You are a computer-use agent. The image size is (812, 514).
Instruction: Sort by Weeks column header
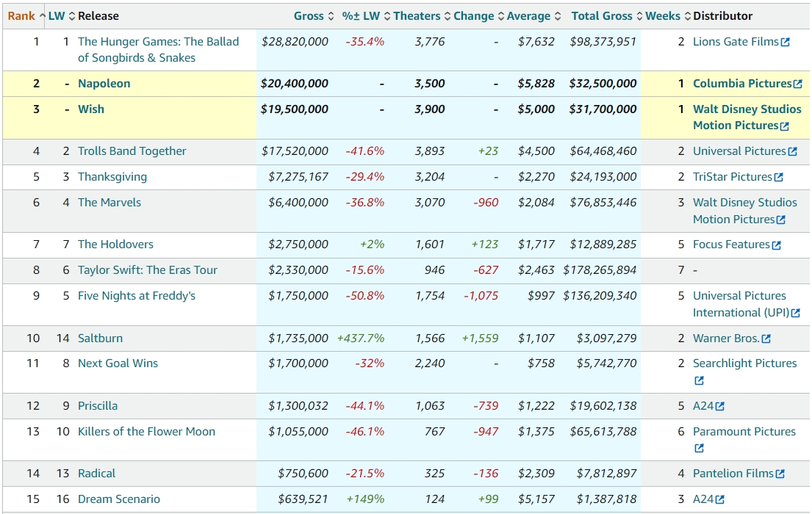click(668, 16)
